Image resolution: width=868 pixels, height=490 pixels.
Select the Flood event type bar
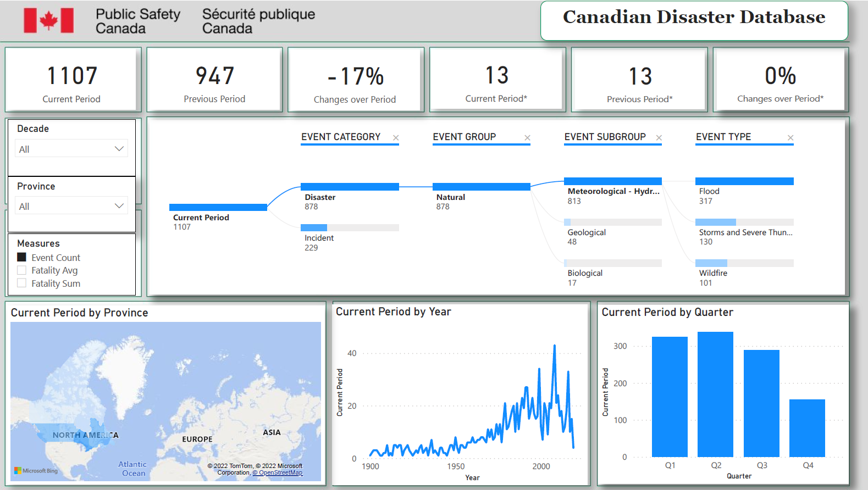pyautogui.click(x=744, y=181)
